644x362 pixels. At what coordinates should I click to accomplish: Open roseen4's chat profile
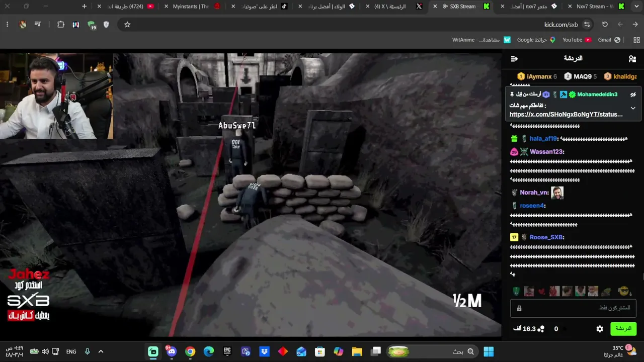[531, 206]
